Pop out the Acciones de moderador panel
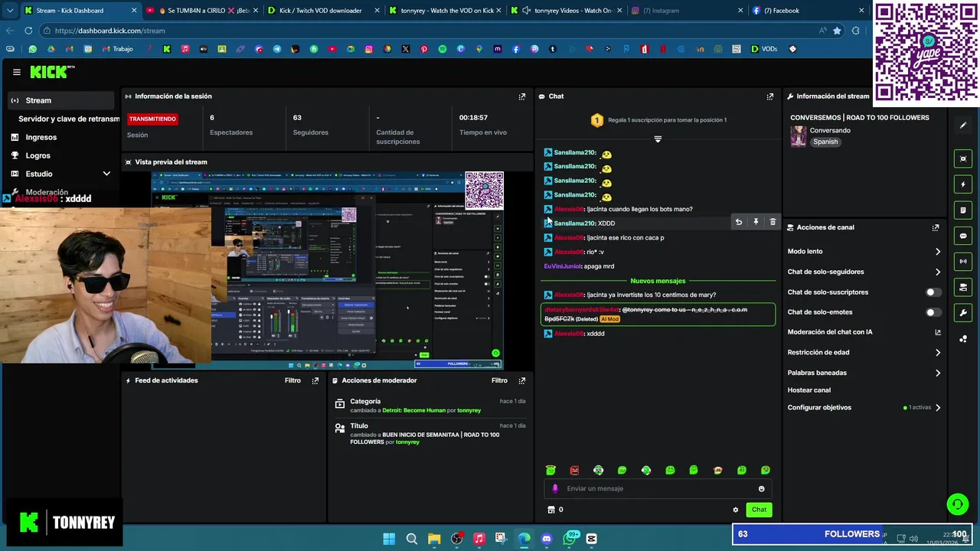 point(522,380)
